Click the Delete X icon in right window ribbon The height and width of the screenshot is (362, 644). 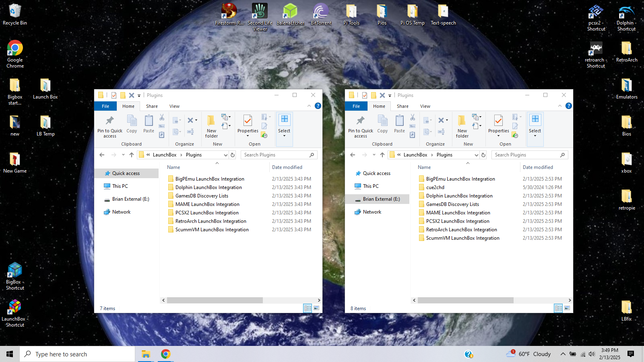[x=441, y=120]
